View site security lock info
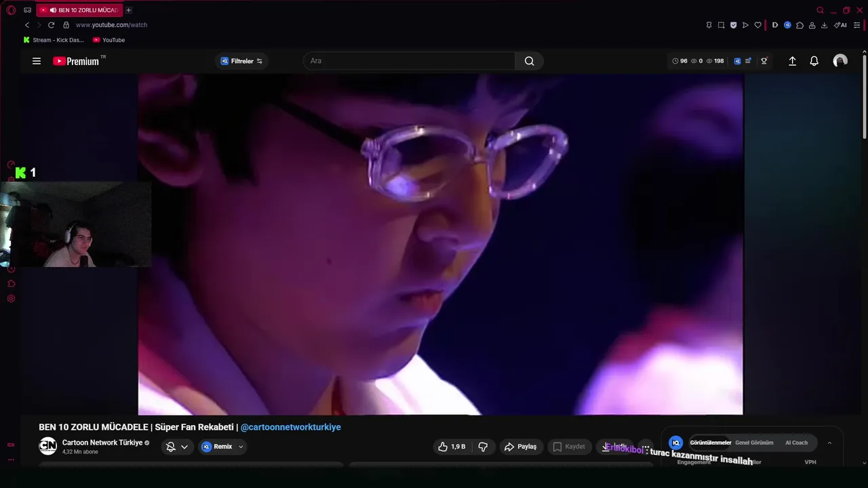This screenshot has width=868, height=488. [66, 25]
